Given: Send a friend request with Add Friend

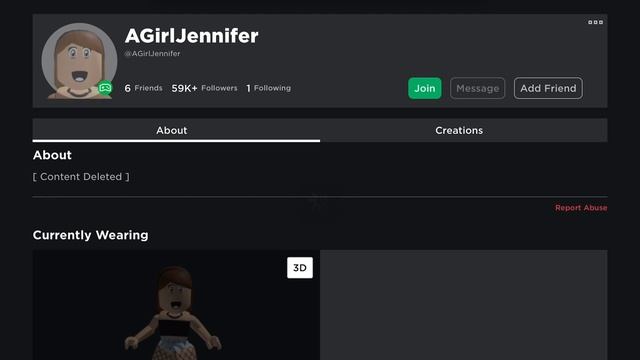Looking at the screenshot, I should point(548,88).
